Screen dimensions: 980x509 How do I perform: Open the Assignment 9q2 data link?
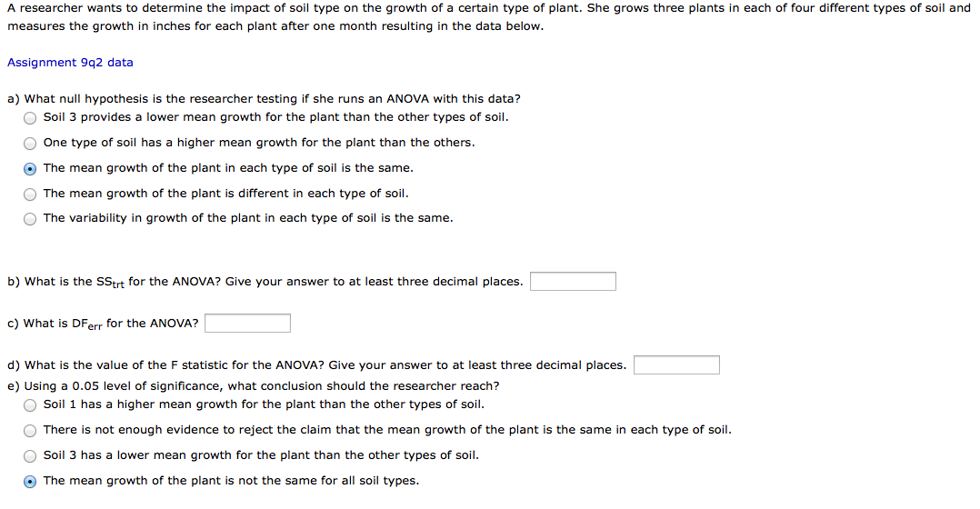click(x=70, y=63)
